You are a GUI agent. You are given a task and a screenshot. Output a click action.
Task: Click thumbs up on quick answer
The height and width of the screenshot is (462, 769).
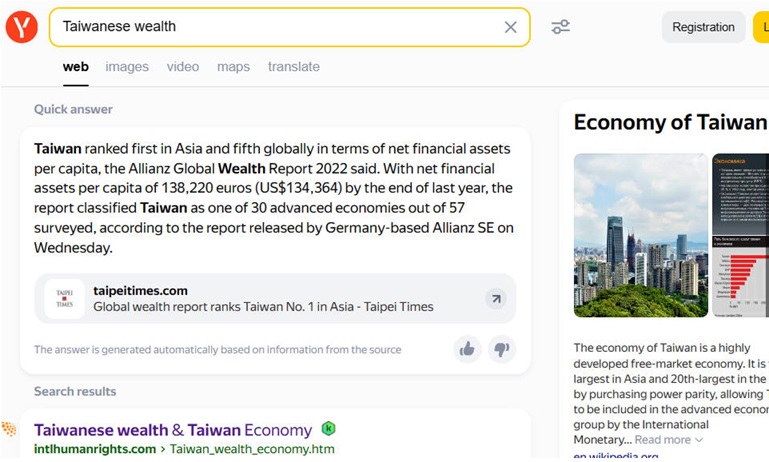466,349
